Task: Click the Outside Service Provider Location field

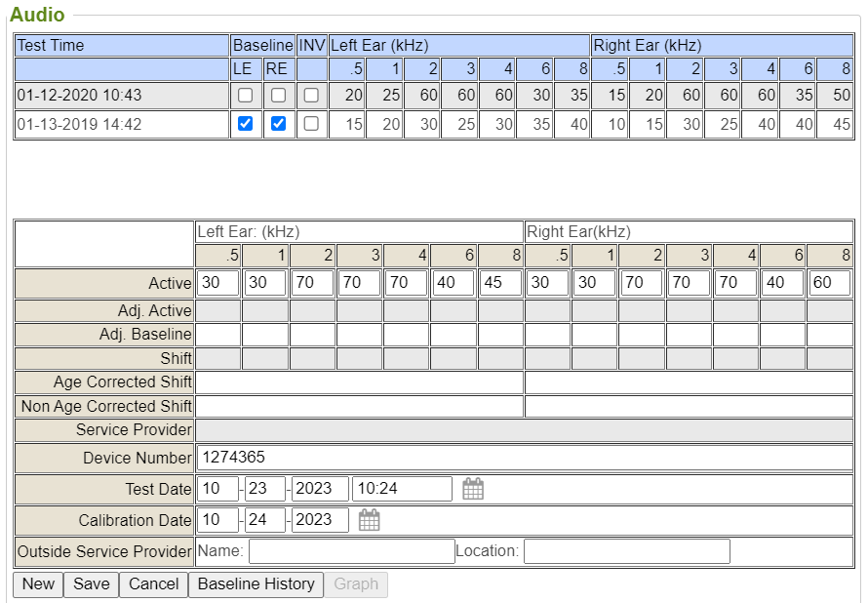Action: 626,551
